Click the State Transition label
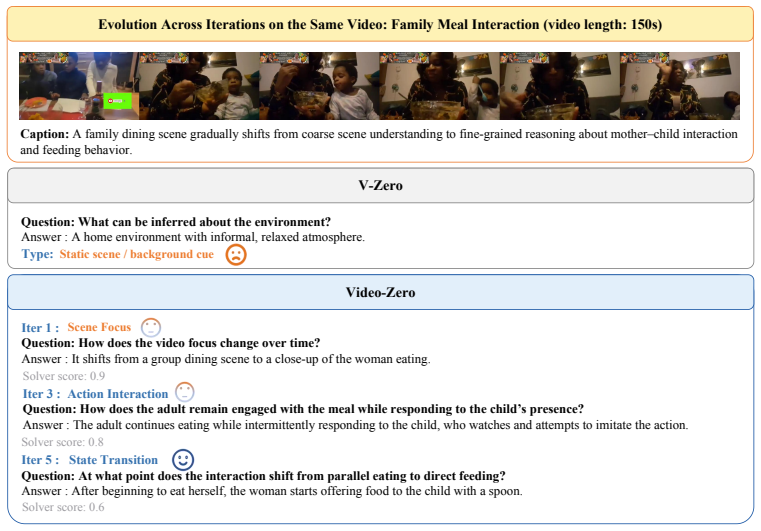This screenshot has height=531, width=761. click(113, 460)
